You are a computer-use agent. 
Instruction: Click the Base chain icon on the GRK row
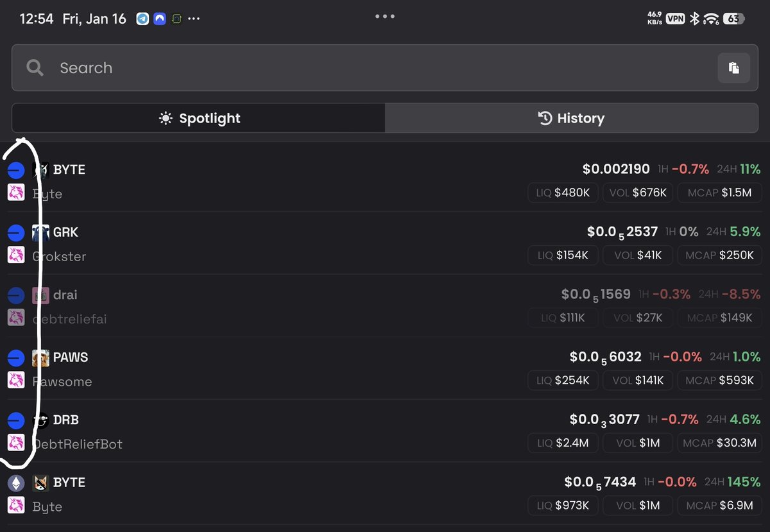pyautogui.click(x=16, y=233)
